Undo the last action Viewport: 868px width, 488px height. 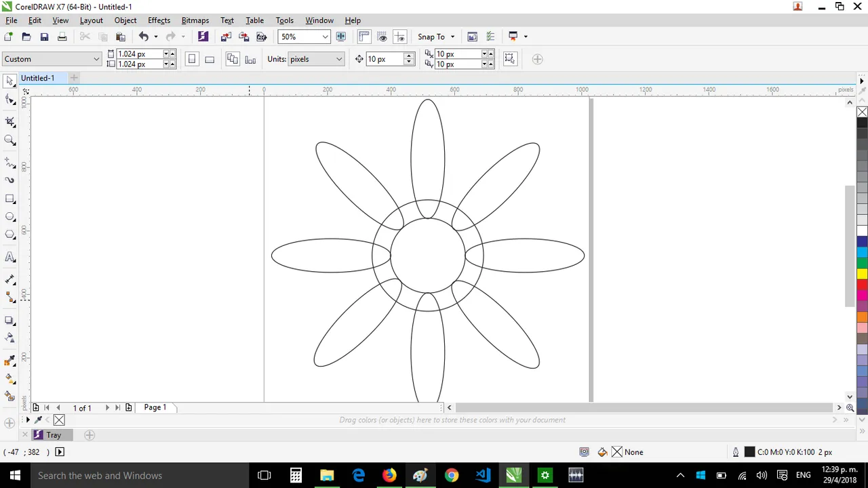coord(144,37)
